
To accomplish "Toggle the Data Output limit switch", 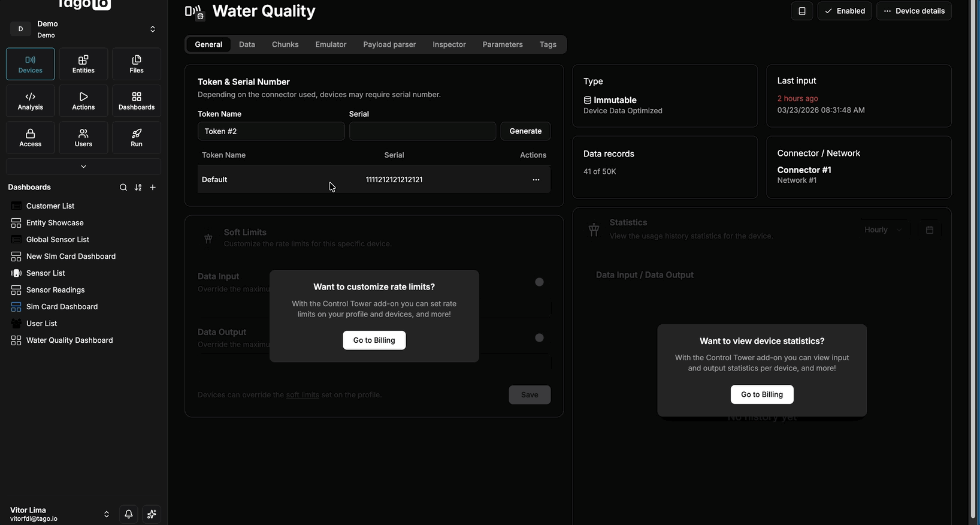I will click(539, 338).
